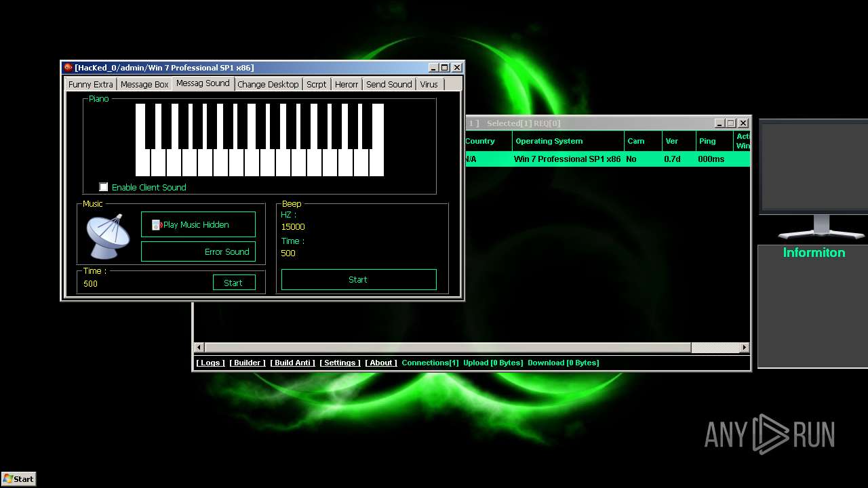Screen dimensions: 868x488
Task: Click the 000ms ping cell
Action: [711, 159]
